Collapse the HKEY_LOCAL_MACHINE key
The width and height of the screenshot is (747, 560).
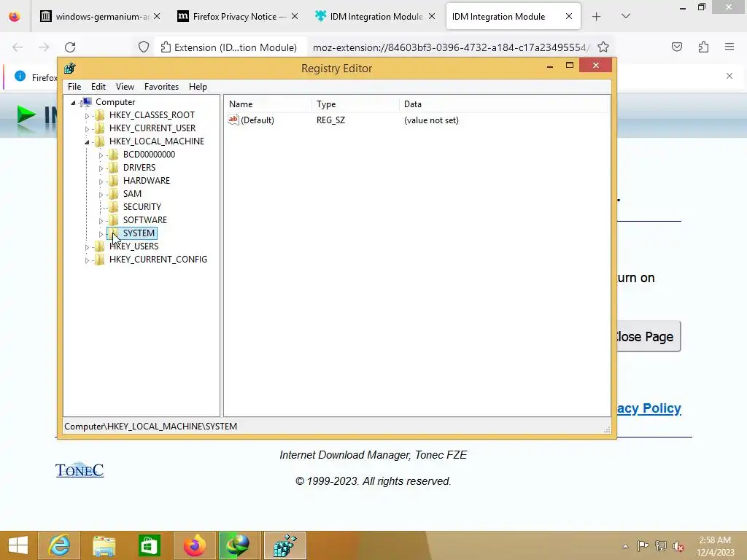point(87,142)
